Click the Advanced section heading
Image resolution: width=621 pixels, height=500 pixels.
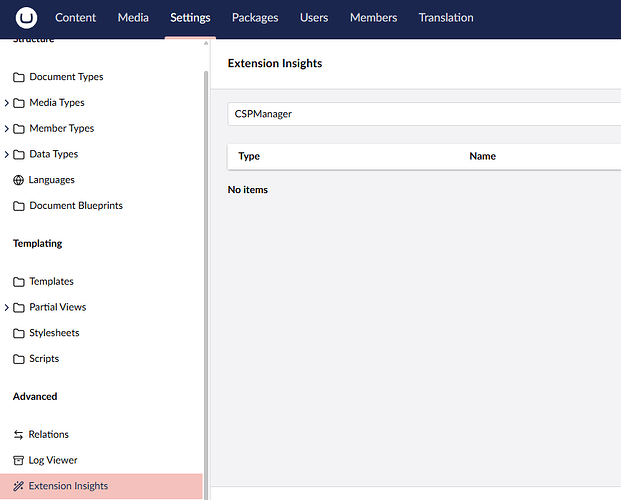coord(35,397)
